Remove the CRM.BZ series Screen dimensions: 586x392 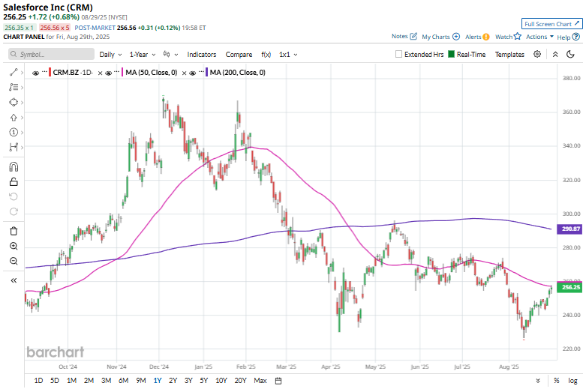[100, 73]
